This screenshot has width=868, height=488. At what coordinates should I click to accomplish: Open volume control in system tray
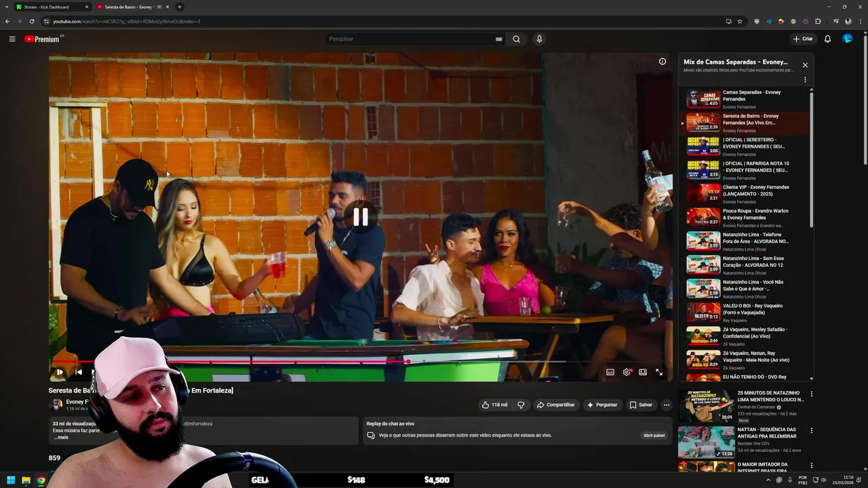[x=823, y=480]
